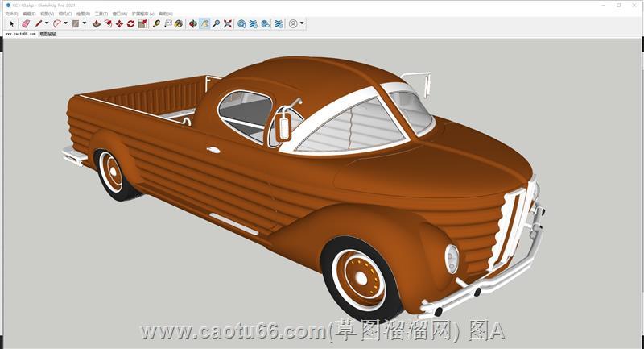The image size is (644, 349).
Task: Open the Camera menu
Action: coord(65,14)
